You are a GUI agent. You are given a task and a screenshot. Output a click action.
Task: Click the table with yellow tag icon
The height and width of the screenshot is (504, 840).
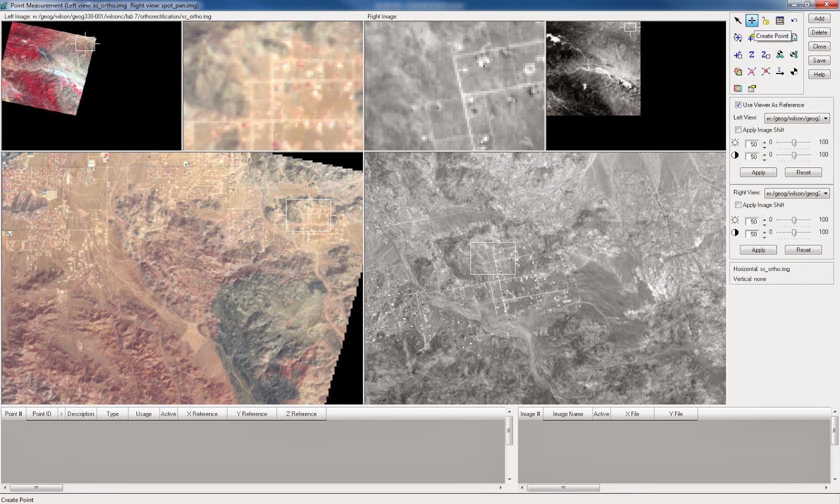(752, 88)
